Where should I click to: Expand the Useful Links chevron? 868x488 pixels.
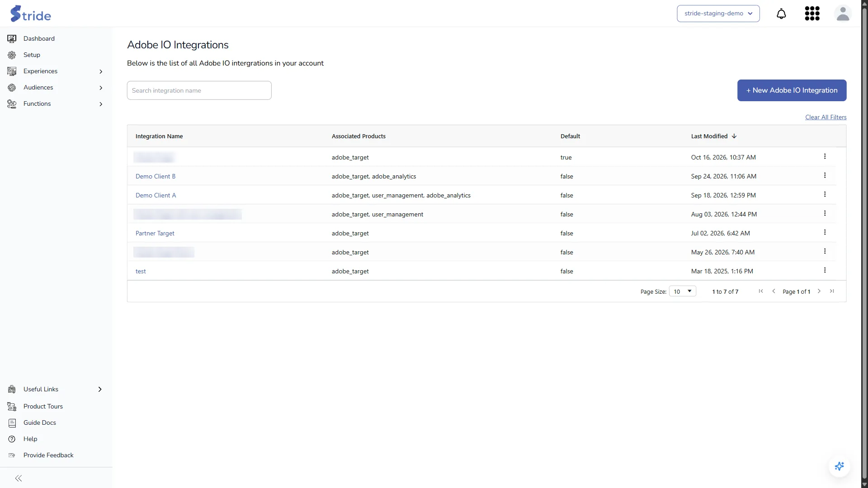100,389
